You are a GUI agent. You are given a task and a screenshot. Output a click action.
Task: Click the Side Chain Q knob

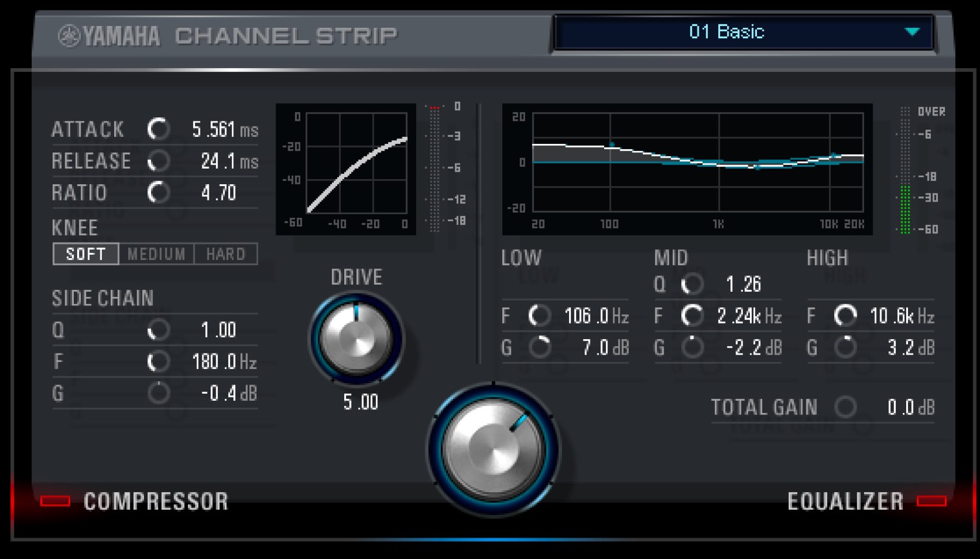[x=158, y=329]
